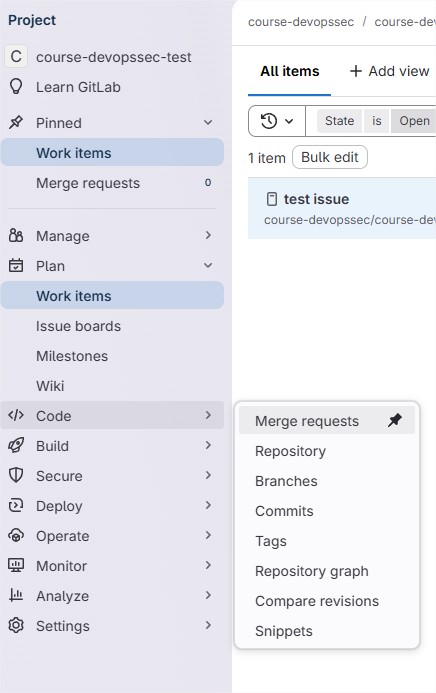Screen dimensions: 436x693
Task: Expand the Secure section chevron
Action: (208, 475)
